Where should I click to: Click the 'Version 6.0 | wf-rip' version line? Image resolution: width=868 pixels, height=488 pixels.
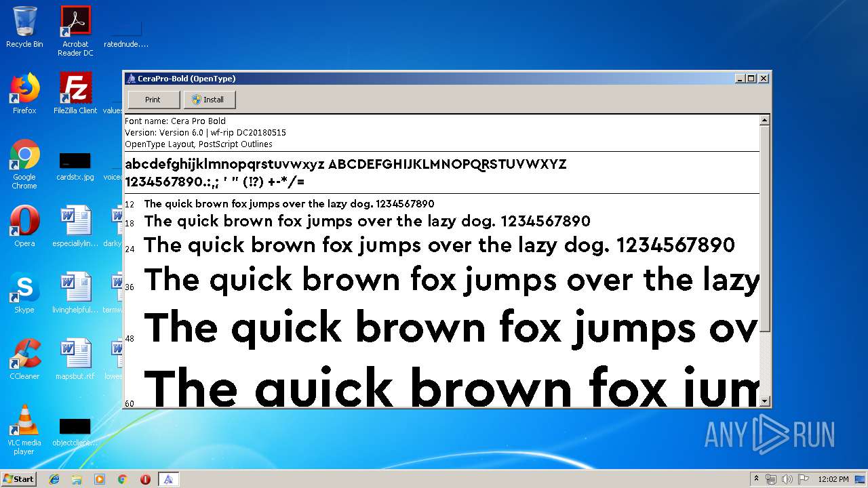pyautogui.click(x=205, y=133)
